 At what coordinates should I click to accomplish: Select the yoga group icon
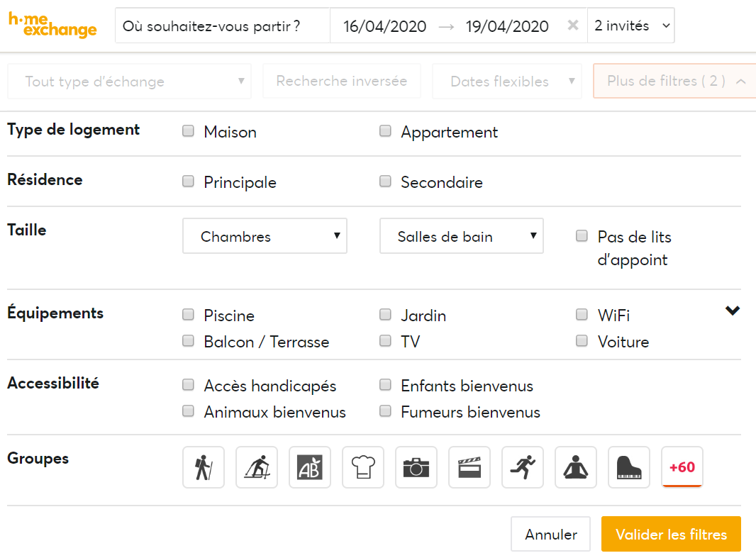576,467
